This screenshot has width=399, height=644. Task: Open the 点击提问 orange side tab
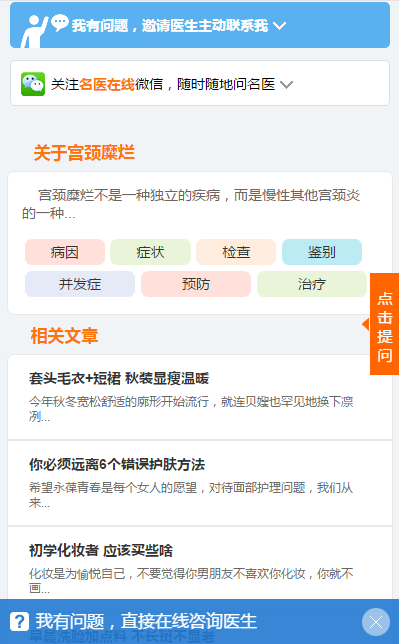pos(385,324)
